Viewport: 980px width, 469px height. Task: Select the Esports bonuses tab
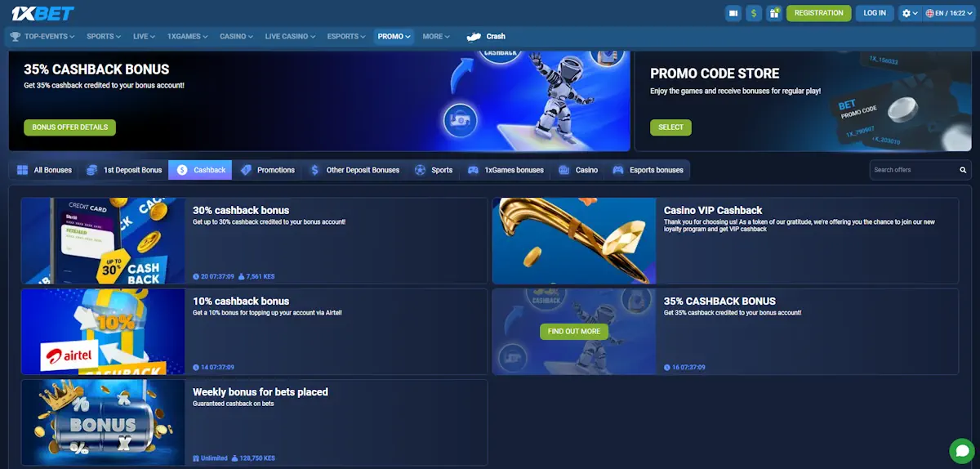pos(648,170)
